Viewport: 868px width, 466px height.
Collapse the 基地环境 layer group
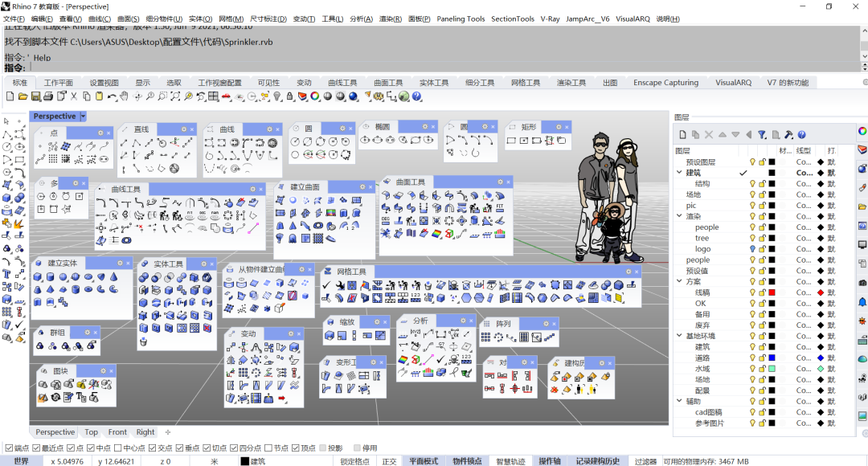coord(679,336)
